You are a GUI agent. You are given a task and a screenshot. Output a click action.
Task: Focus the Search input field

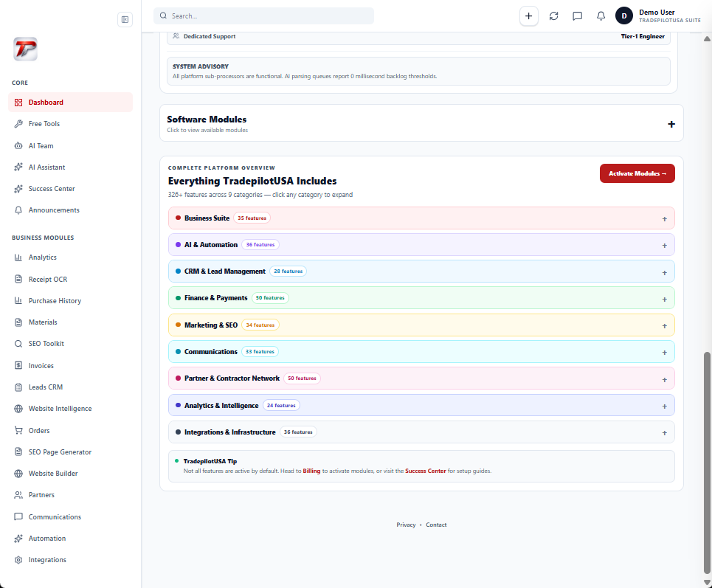[x=264, y=16]
